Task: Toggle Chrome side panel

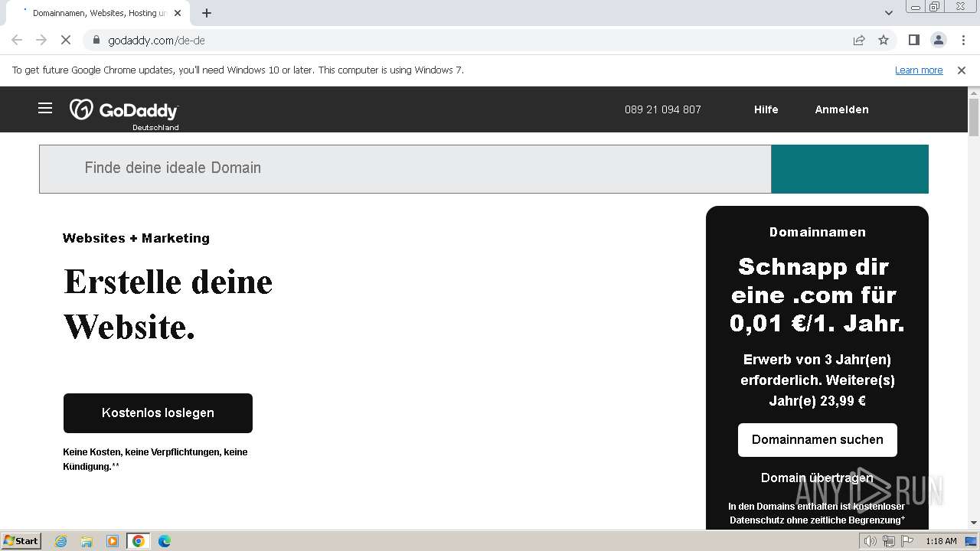Action: pyautogui.click(x=913, y=40)
